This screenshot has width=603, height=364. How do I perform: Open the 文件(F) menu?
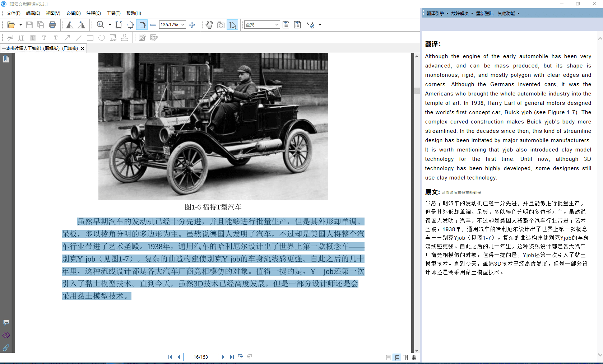point(13,13)
